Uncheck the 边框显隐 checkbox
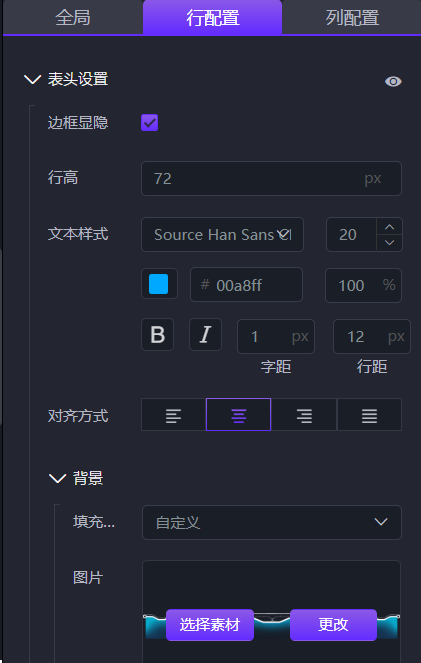This screenshot has height=663, width=421. coord(150,123)
